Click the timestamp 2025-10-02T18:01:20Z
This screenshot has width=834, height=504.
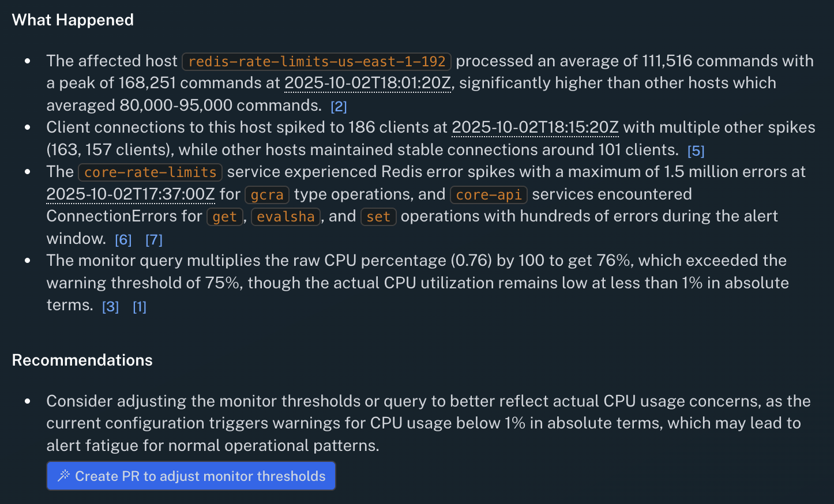[367, 82]
